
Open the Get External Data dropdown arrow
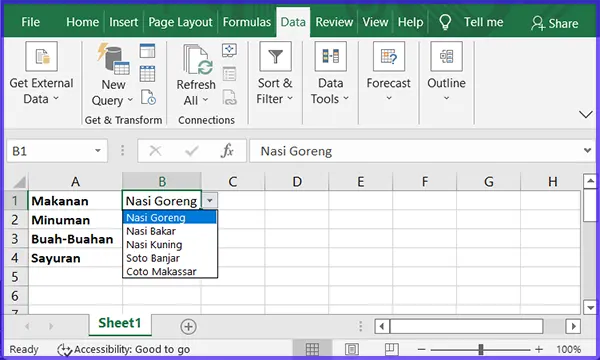(56, 98)
